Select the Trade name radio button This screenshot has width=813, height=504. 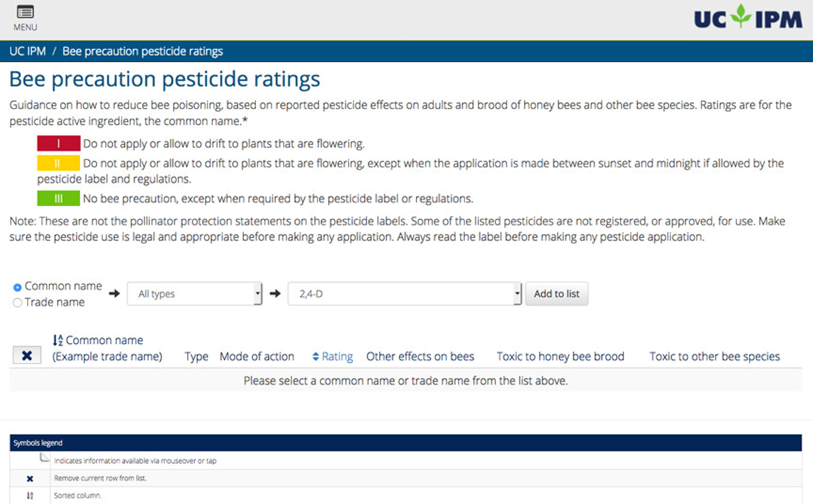pyautogui.click(x=18, y=303)
